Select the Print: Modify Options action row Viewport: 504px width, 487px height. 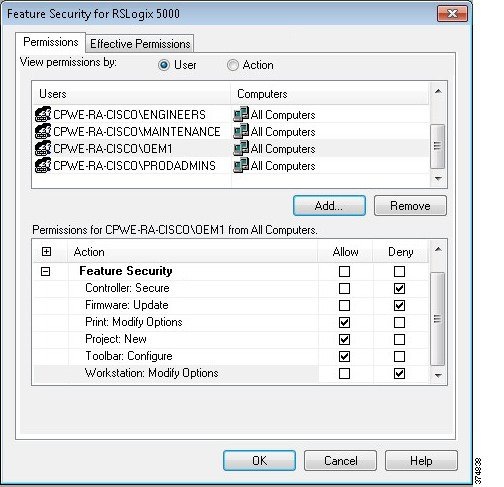pyautogui.click(x=231, y=322)
